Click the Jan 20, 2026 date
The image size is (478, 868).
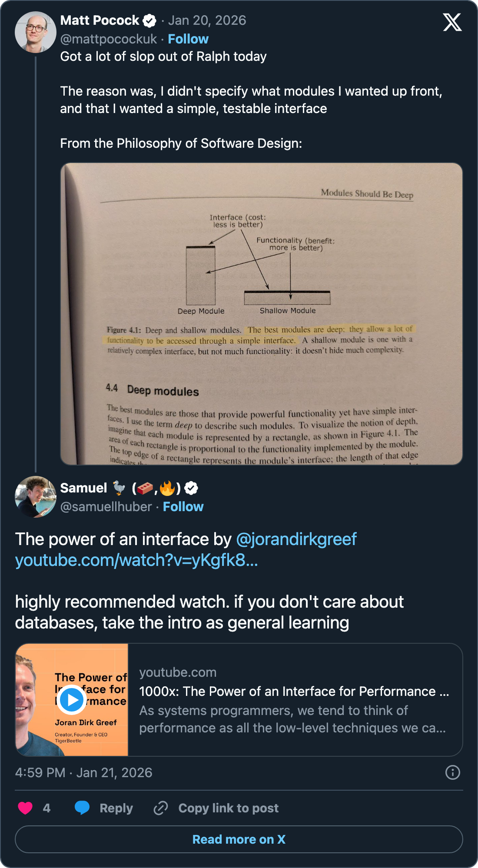tap(207, 20)
